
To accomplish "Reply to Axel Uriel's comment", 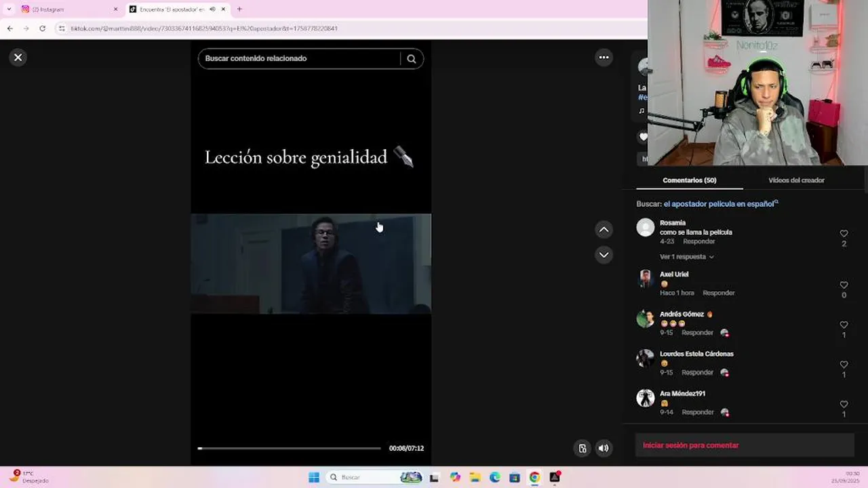I will coord(718,293).
